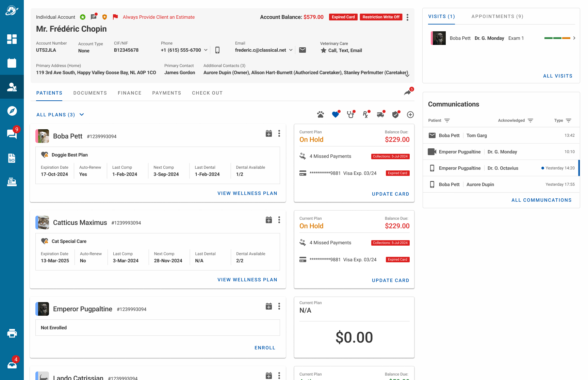Switch to the Finance tab

pos(129,93)
